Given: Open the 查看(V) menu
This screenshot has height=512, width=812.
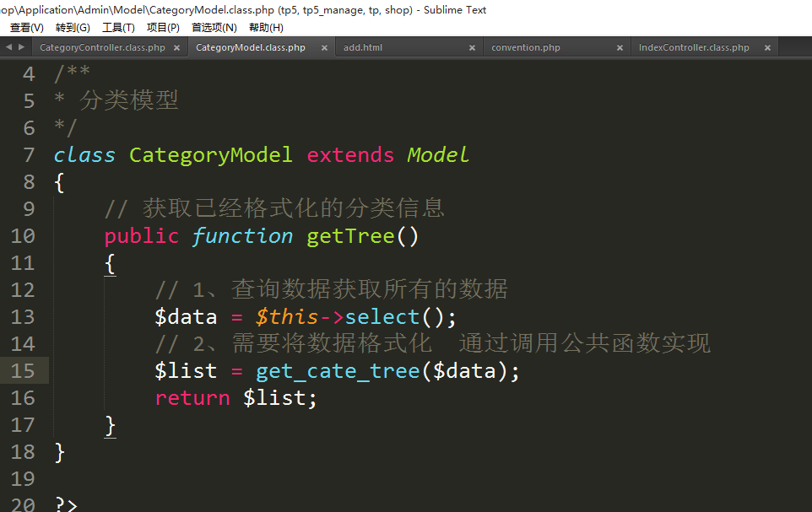Looking at the screenshot, I should click(x=26, y=28).
